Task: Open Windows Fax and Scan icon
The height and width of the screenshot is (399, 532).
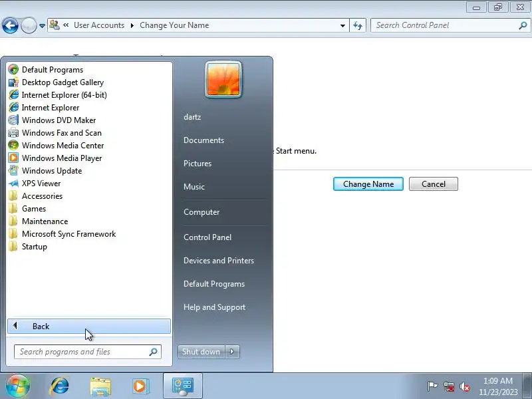Action: pyautogui.click(x=13, y=133)
